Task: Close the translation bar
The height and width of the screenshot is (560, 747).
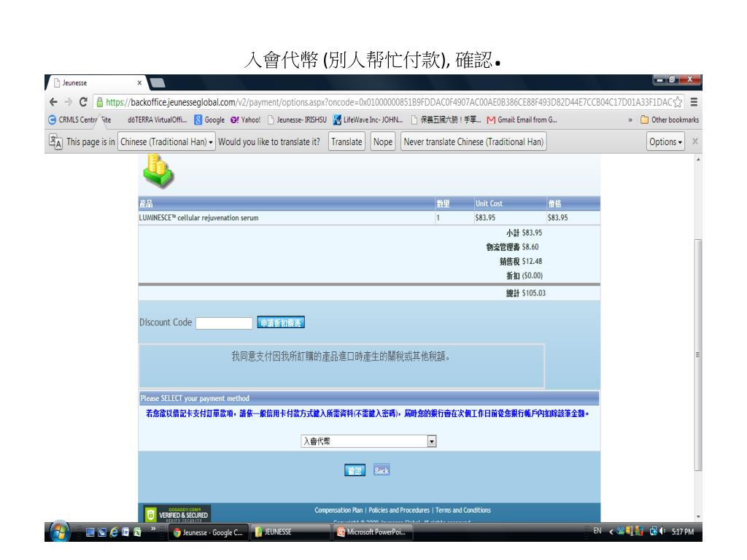Action: [x=695, y=141]
